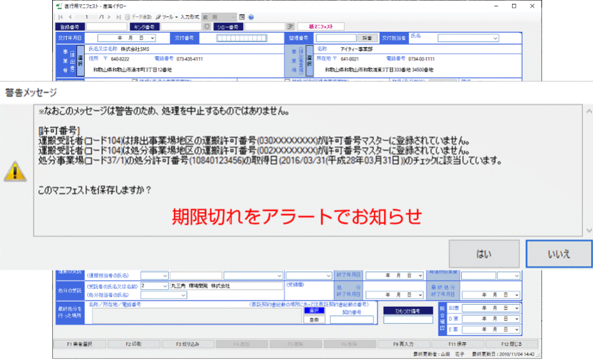This screenshot has height=364, width=593.
Task: Open the 入力形式 combo box
Action: [x=219, y=17]
